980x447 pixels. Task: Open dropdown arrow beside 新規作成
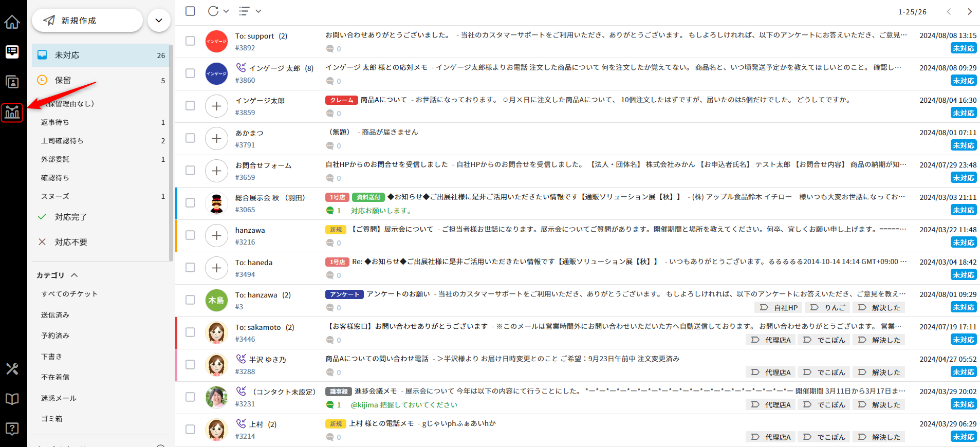coord(159,21)
